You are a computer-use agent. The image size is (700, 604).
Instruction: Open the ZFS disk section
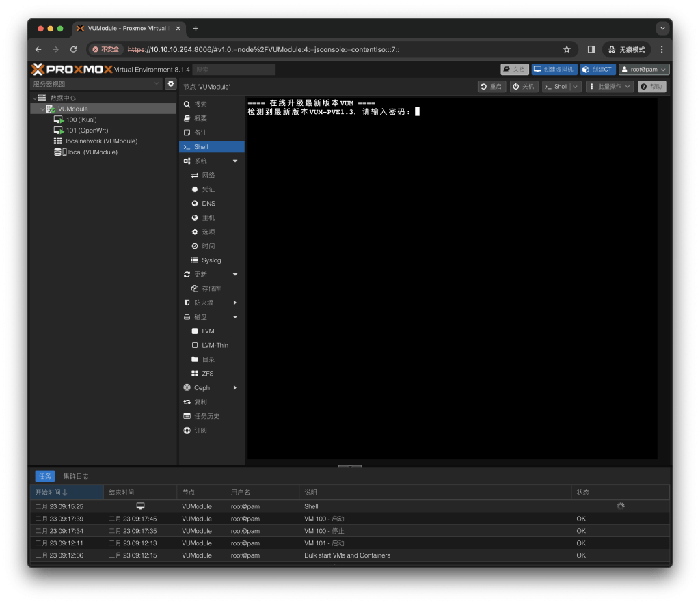click(207, 374)
